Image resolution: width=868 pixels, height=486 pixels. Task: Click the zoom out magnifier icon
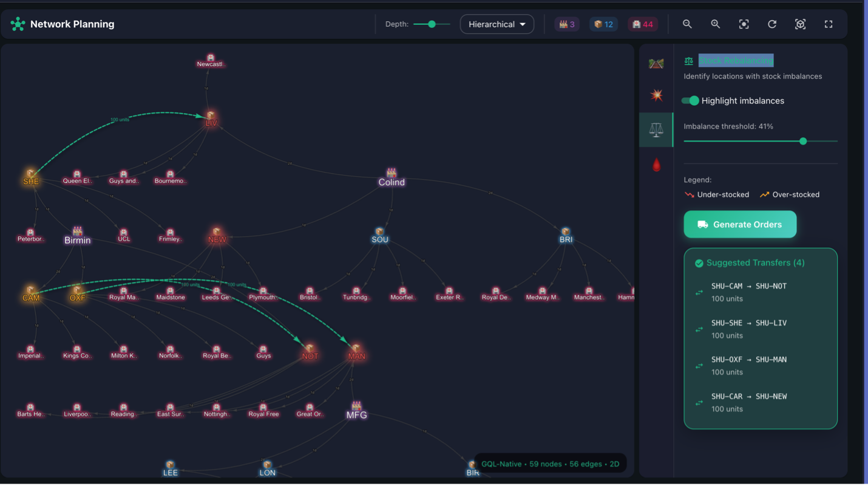click(x=687, y=24)
